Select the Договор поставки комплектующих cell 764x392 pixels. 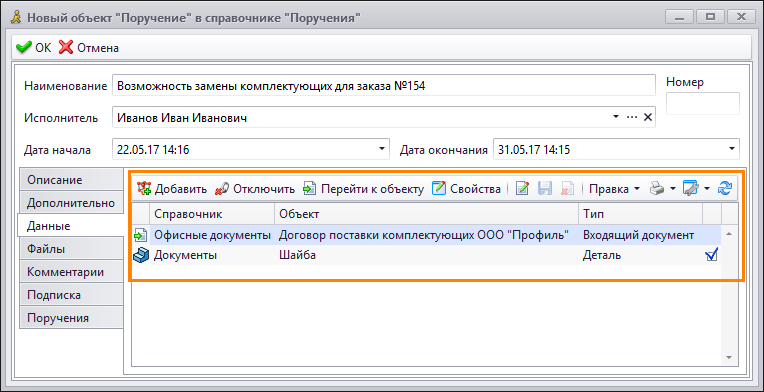[x=427, y=235]
